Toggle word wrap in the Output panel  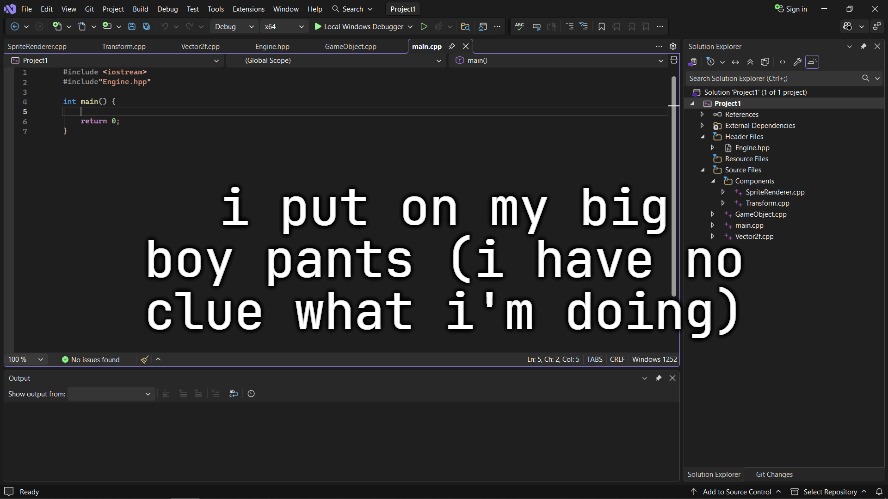tap(233, 394)
